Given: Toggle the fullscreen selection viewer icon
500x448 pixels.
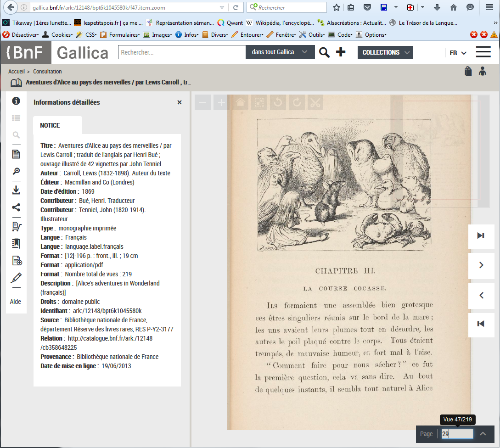Looking at the screenshot, I should click(x=259, y=102).
